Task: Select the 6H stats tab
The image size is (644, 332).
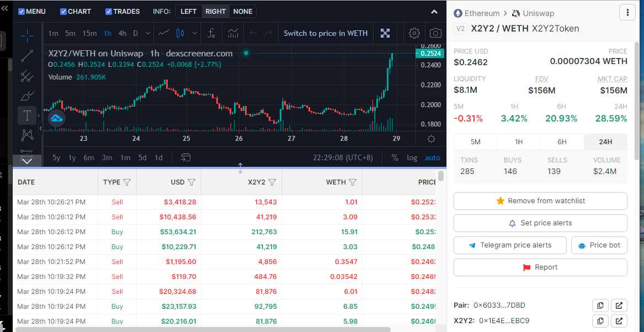Action: point(562,142)
